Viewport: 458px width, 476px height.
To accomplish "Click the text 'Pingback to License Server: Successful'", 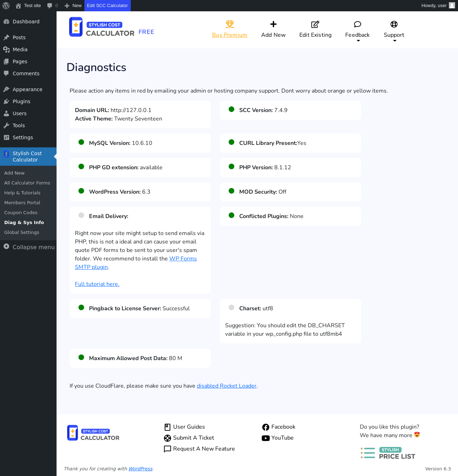I will (x=139, y=308).
